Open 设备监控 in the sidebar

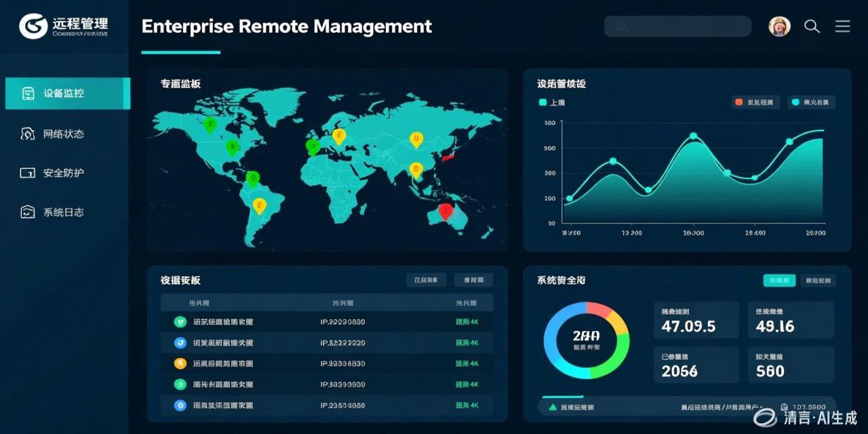(67, 94)
